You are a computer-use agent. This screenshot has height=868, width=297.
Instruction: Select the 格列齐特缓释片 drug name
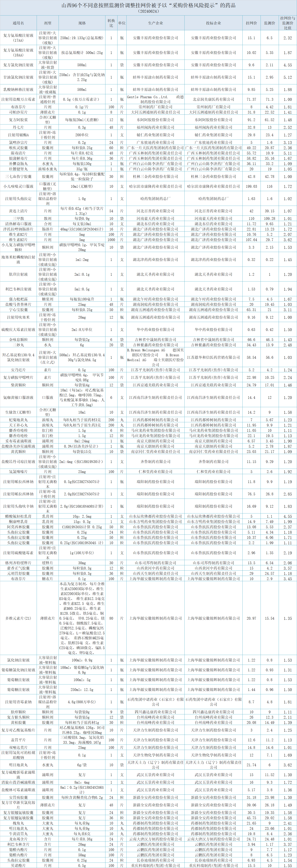tap(19, 563)
